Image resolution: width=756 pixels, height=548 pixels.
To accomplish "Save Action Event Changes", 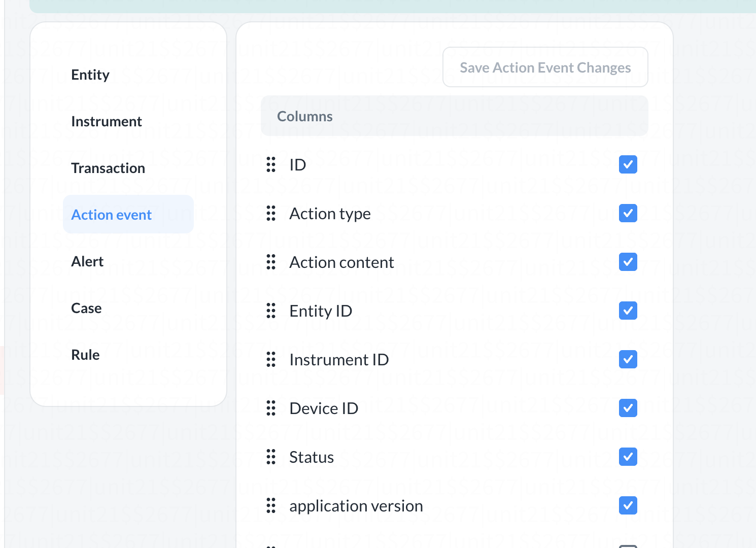I will tap(545, 67).
